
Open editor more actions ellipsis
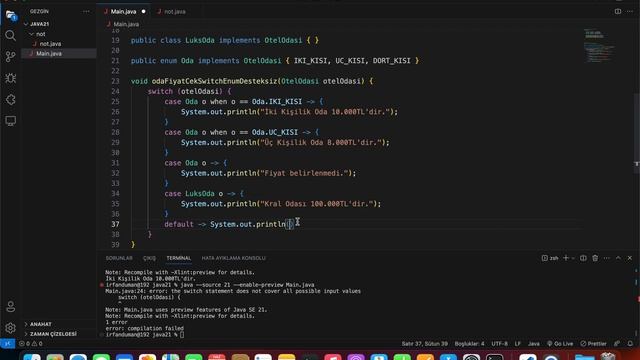pyautogui.click(x=630, y=11)
